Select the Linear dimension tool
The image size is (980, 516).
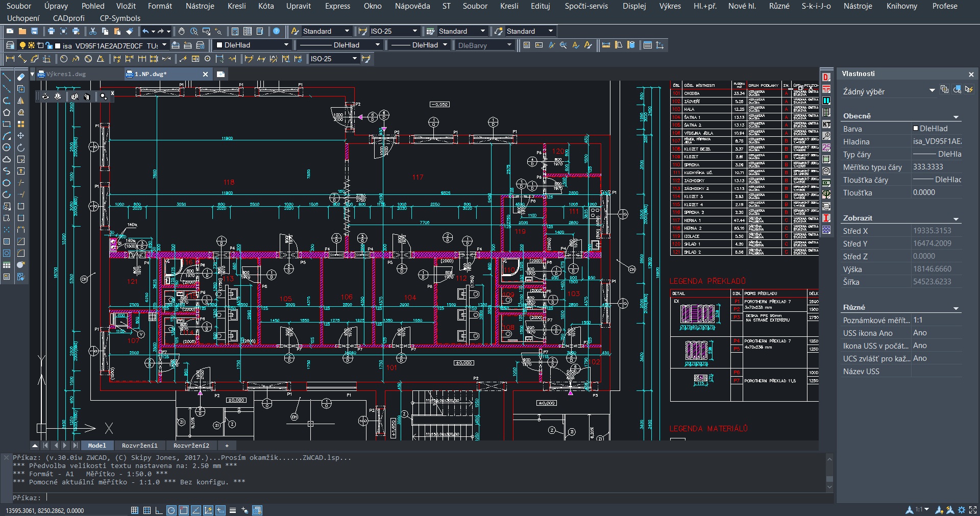[10, 59]
